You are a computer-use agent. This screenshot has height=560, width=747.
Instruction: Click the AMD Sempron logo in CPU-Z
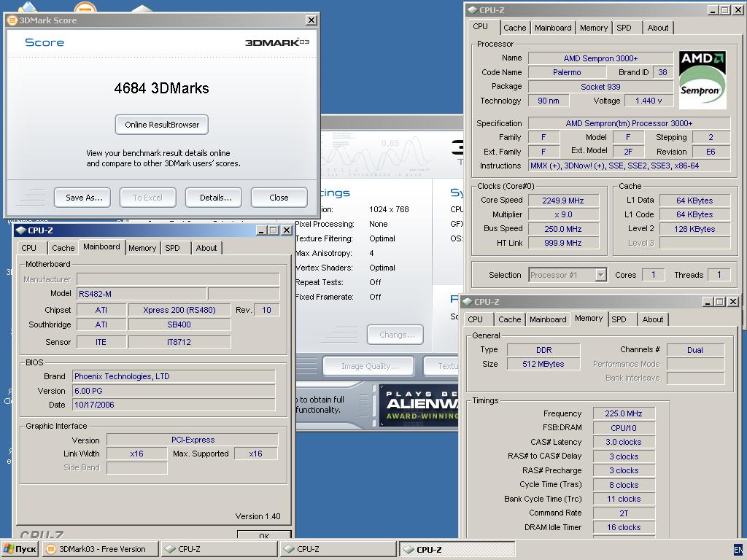point(703,80)
